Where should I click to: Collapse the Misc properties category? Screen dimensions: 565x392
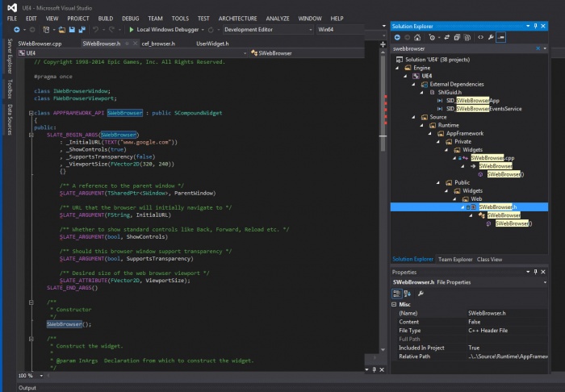point(395,304)
